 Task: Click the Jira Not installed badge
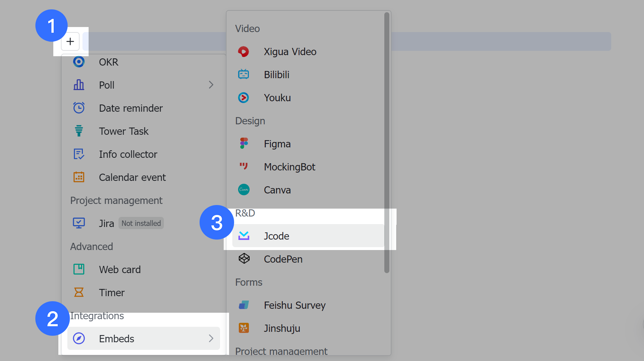click(x=141, y=223)
